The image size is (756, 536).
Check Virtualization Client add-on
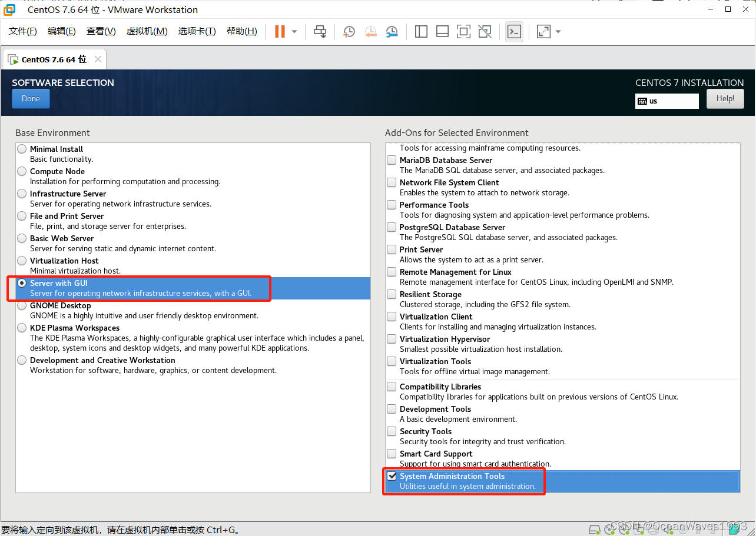(392, 317)
